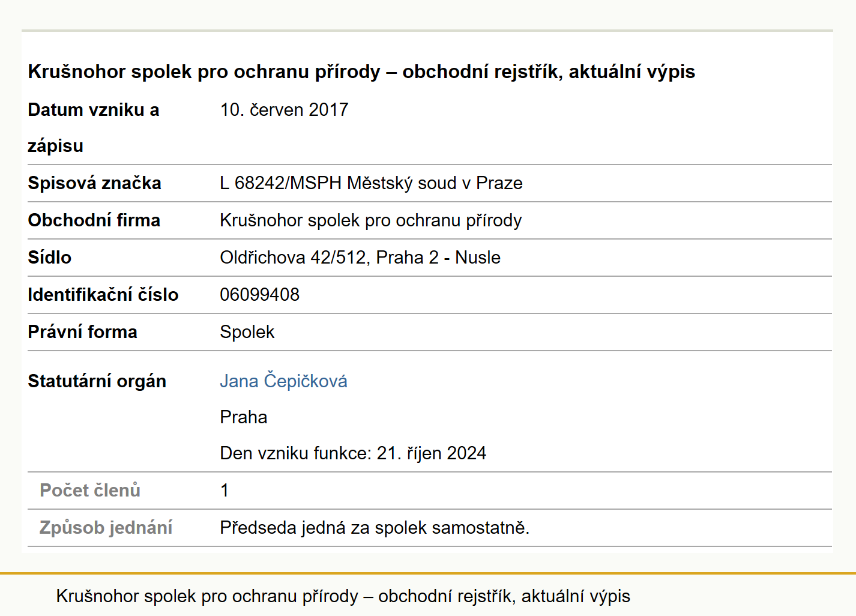Select 'Předseda jedná za spolek samostatně.'
Screen dimensions: 856x616
[x=375, y=528]
